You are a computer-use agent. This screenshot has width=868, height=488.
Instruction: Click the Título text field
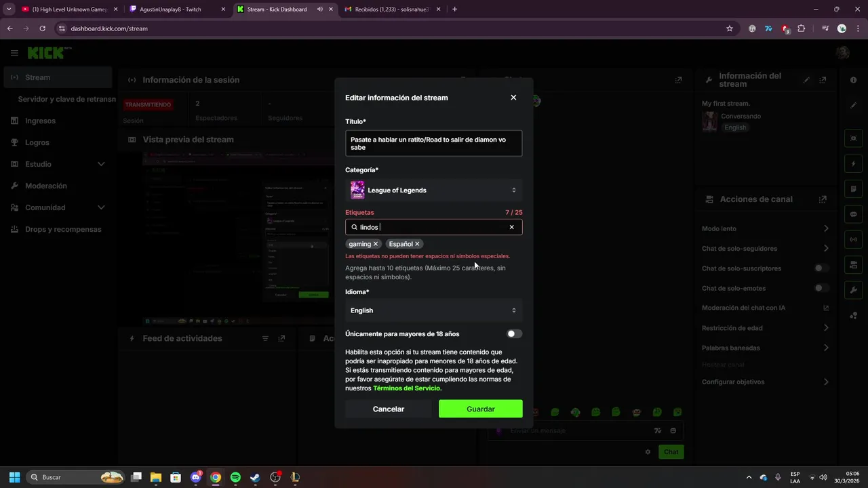tap(434, 143)
